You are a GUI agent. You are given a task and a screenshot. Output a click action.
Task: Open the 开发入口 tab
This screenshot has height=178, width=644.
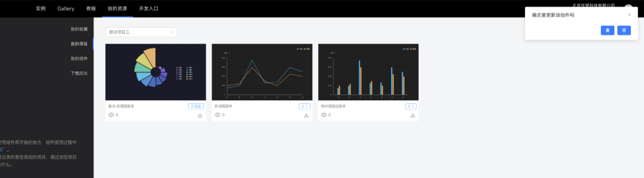(149, 8)
